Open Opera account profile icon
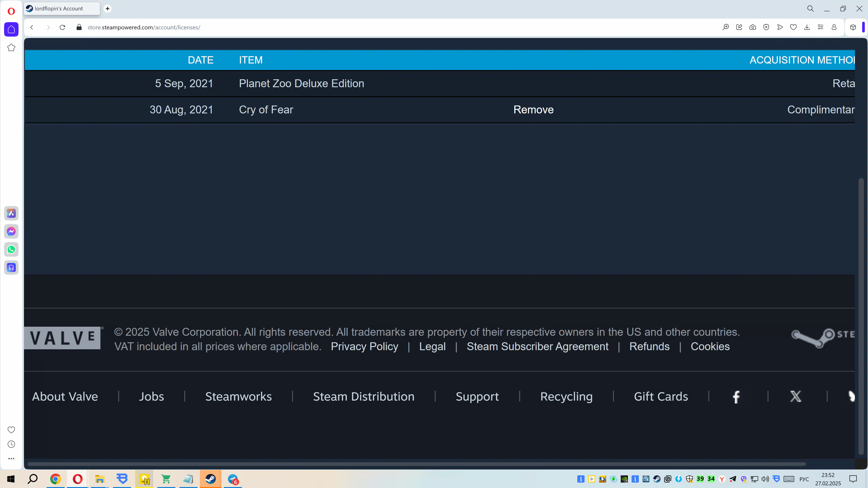This screenshot has height=488, width=868. pos(834,27)
